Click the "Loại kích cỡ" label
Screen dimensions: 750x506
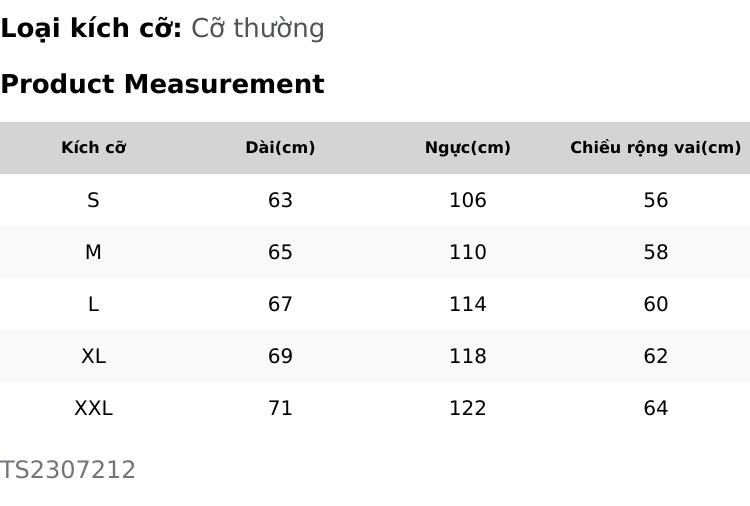[x=91, y=28]
